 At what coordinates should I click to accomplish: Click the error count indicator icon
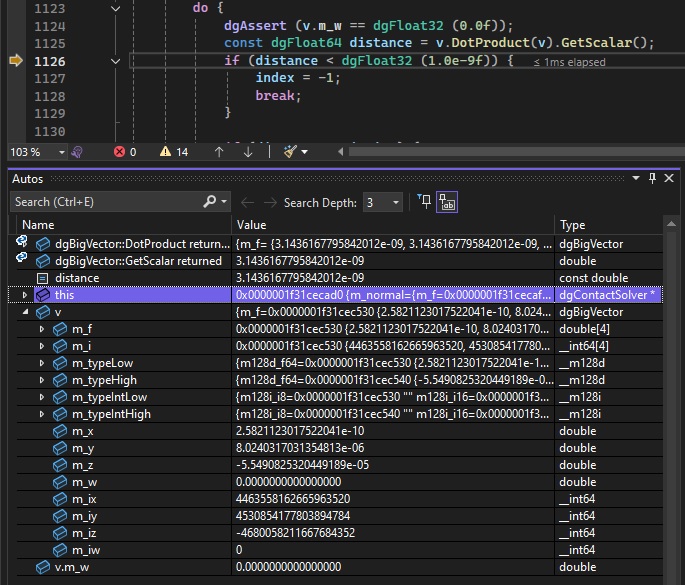[x=119, y=152]
